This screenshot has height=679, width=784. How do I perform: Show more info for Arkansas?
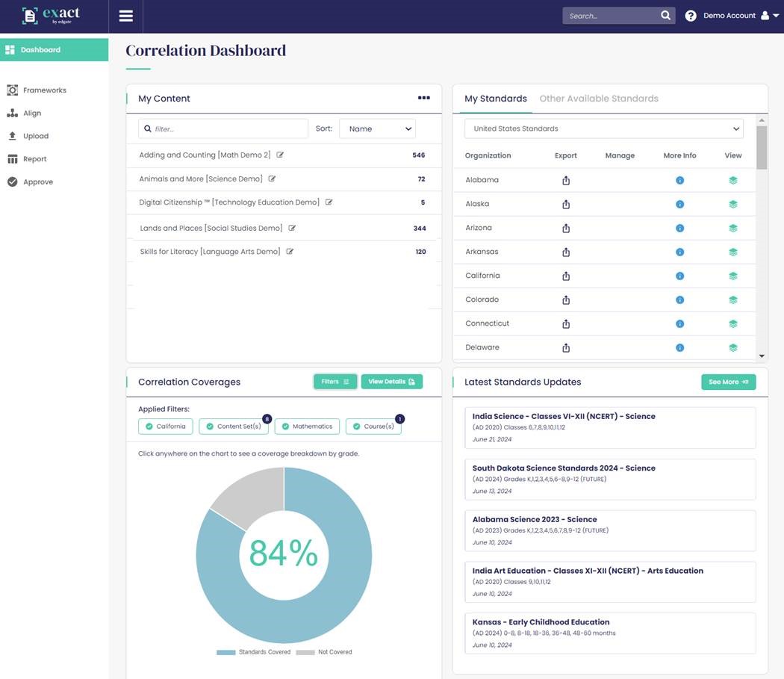(x=679, y=252)
